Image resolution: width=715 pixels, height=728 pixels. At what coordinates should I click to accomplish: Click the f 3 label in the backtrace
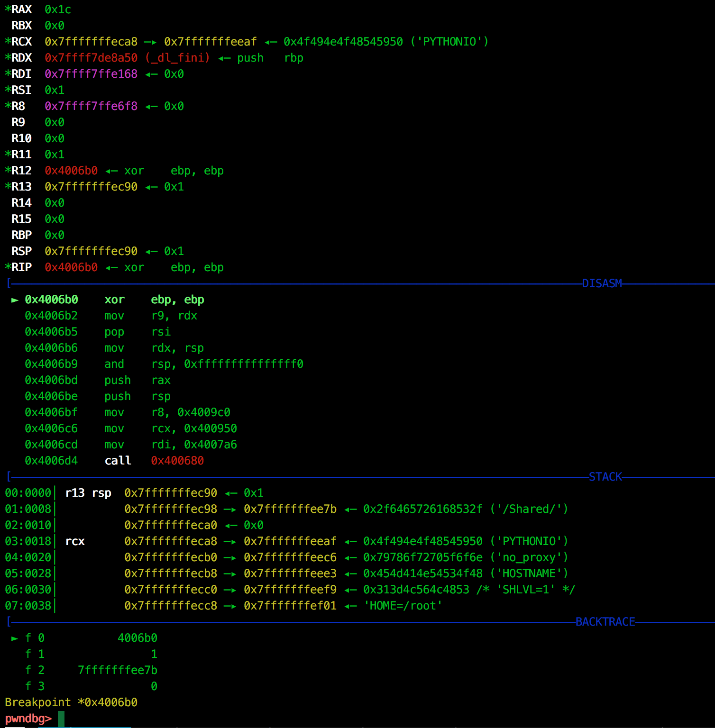tap(35, 686)
